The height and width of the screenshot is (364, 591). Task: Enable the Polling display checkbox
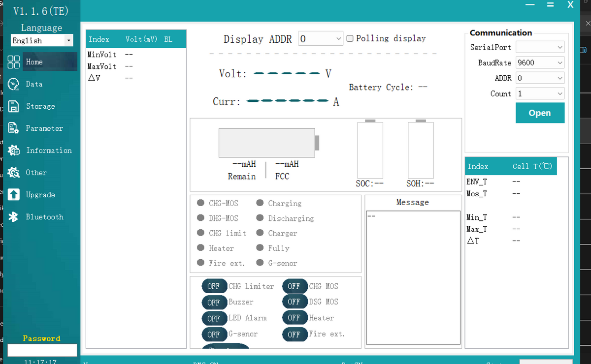[x=350, y=38]
